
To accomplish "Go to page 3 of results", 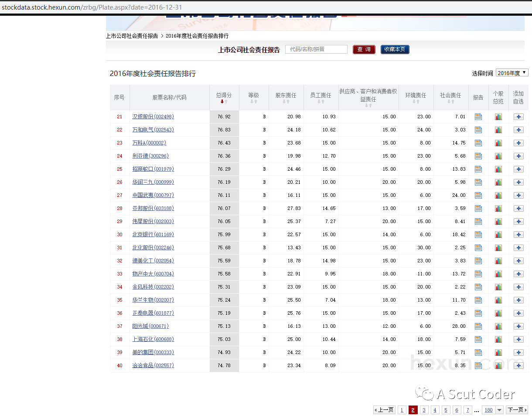I will click(424, 410).
